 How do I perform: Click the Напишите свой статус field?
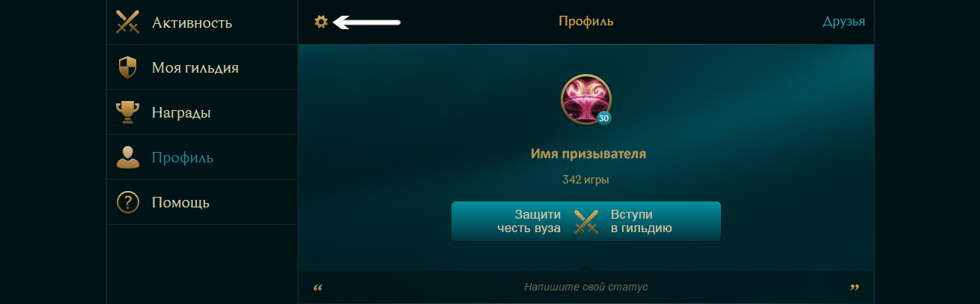[586, 287]
